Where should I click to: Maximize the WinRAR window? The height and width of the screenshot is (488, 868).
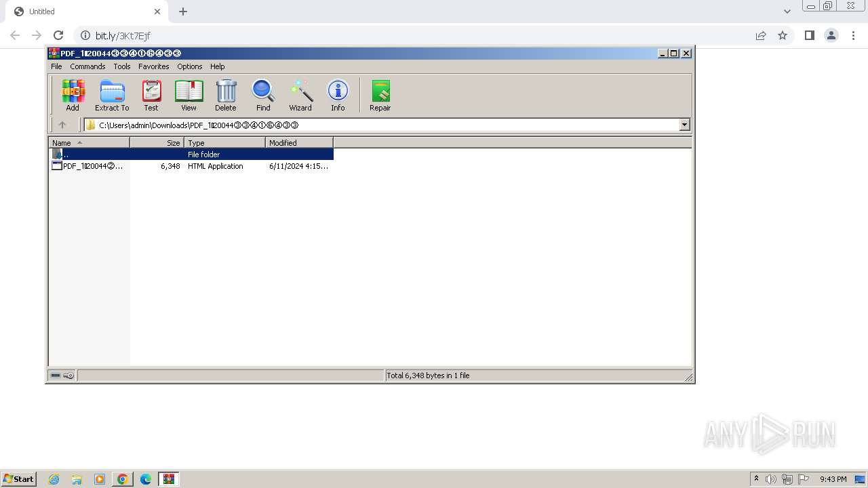(x=674, y=53)
